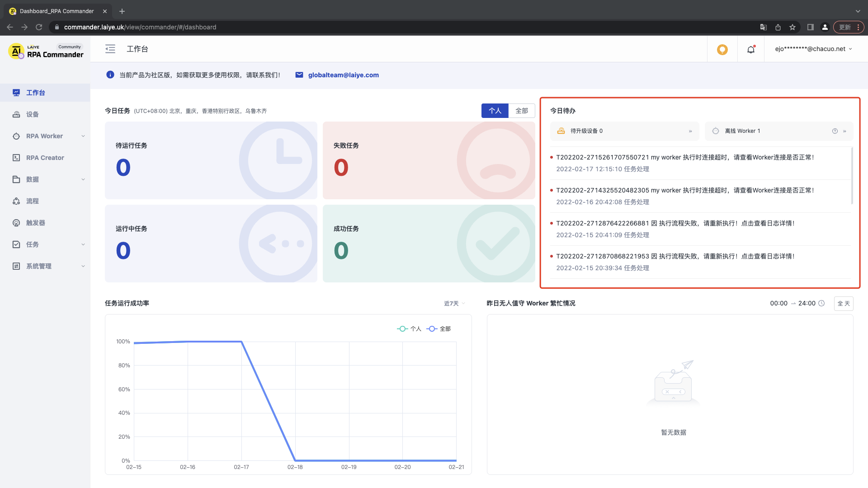The height and width of the screenshot is (488, 868).
Task: Click the 流程 process sidebar icon
Action: [x=16, y=201]
